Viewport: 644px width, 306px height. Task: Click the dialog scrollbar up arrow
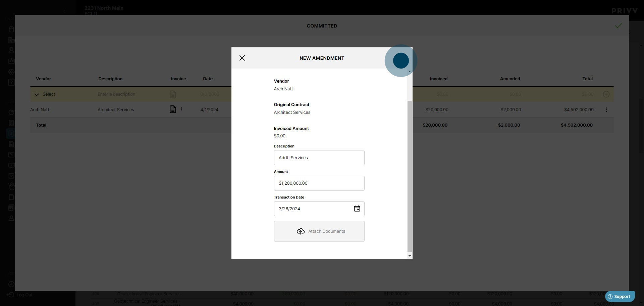click(410, 72)
